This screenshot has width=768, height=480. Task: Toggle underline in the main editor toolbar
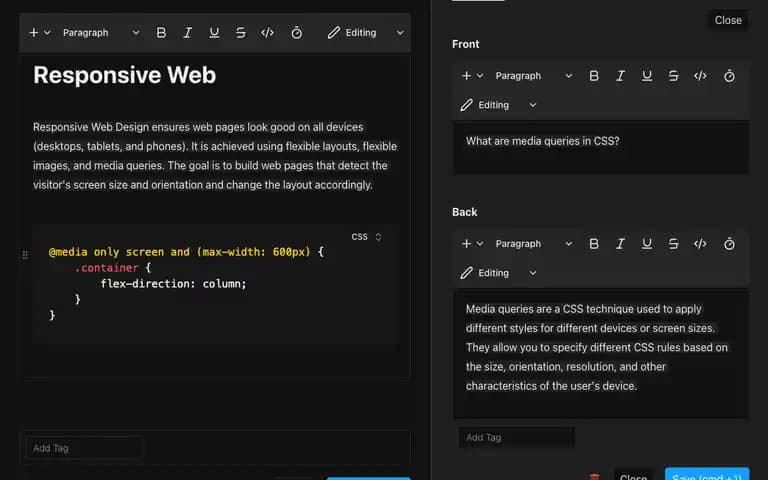214,33
